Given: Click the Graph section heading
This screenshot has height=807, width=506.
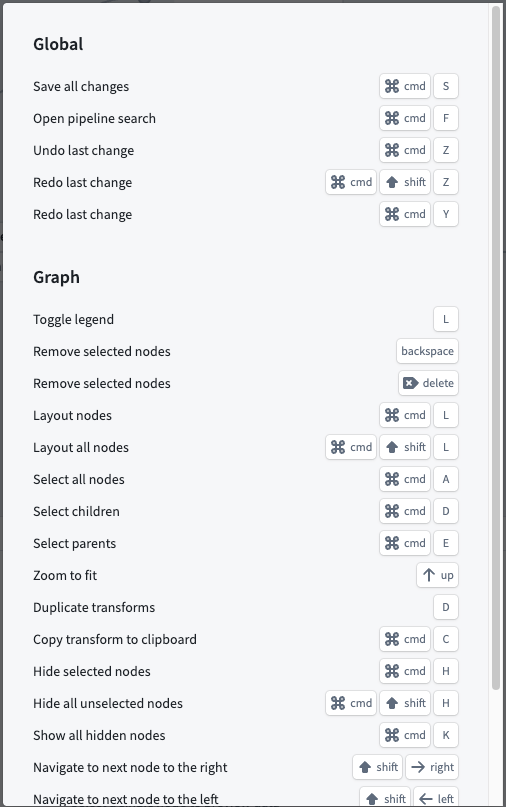Looking at the screenshot, I should tap(56, 277).
